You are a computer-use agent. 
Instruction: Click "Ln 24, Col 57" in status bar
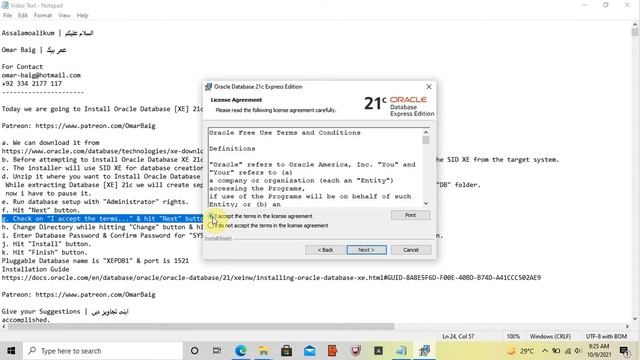[458, 336]
